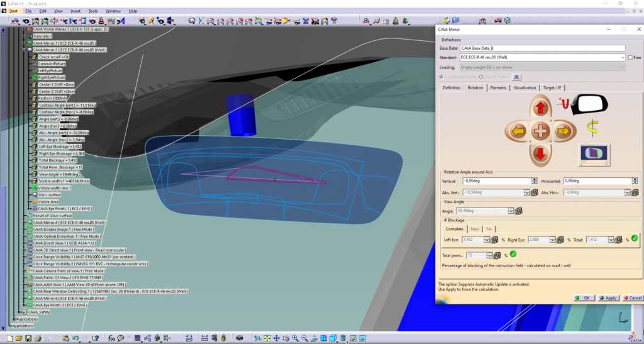The width and height of the screenshot is (644, 344).
Task: Click calculator icon next to Abs. Hor. field
Action: 635,192
